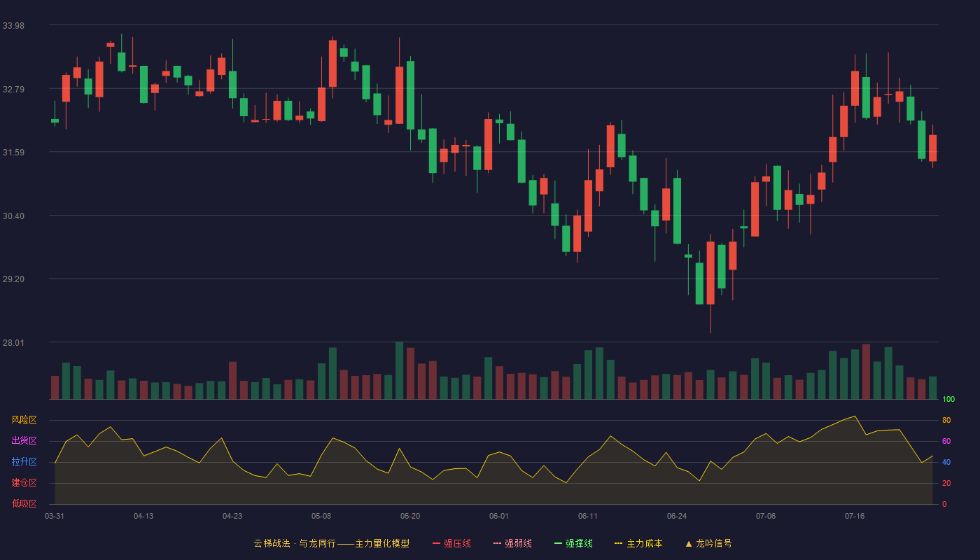Click the 风险区 zone label
The image size is (980, 560).
(24, 420)
